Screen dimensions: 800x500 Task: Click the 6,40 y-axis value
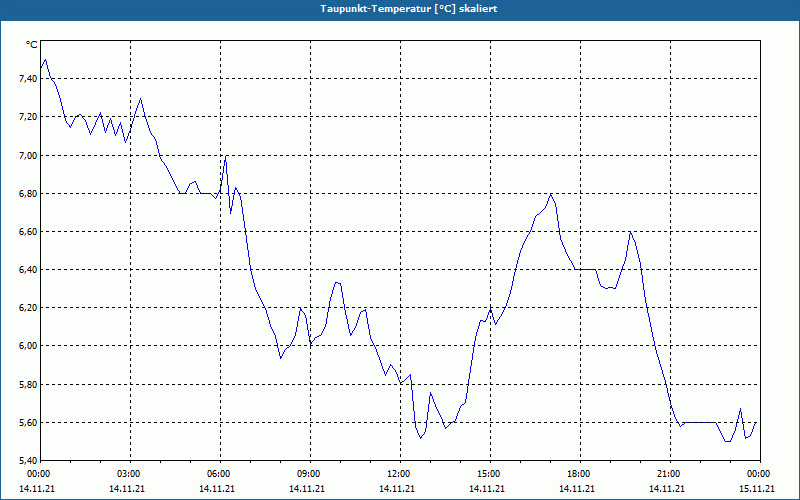coord(28,269)
